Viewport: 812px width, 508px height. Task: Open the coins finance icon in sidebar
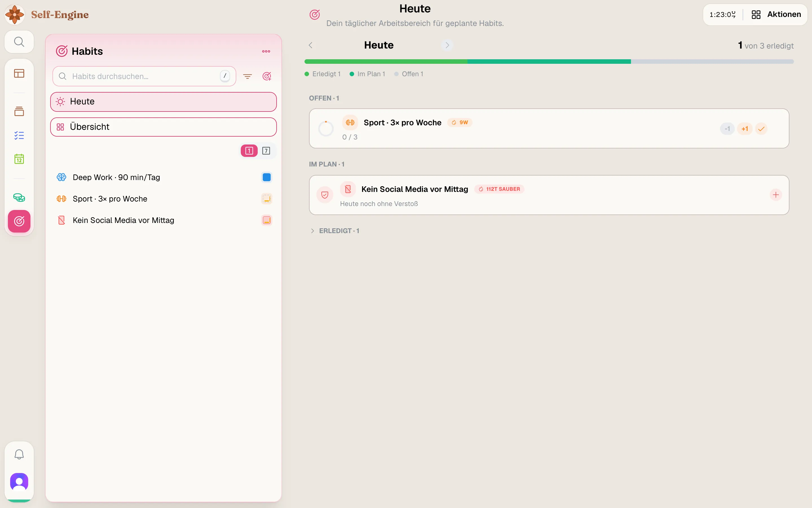tap(19, 197)
